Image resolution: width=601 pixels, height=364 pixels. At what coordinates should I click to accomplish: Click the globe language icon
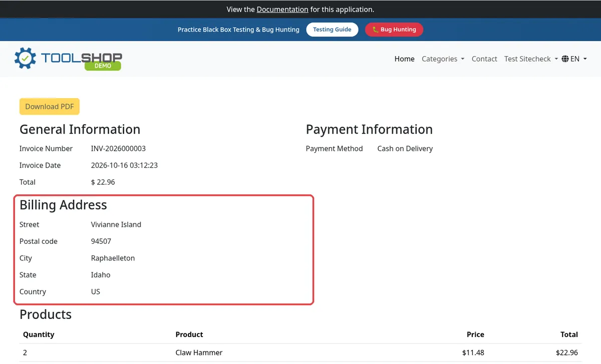(x=565, y=59)
